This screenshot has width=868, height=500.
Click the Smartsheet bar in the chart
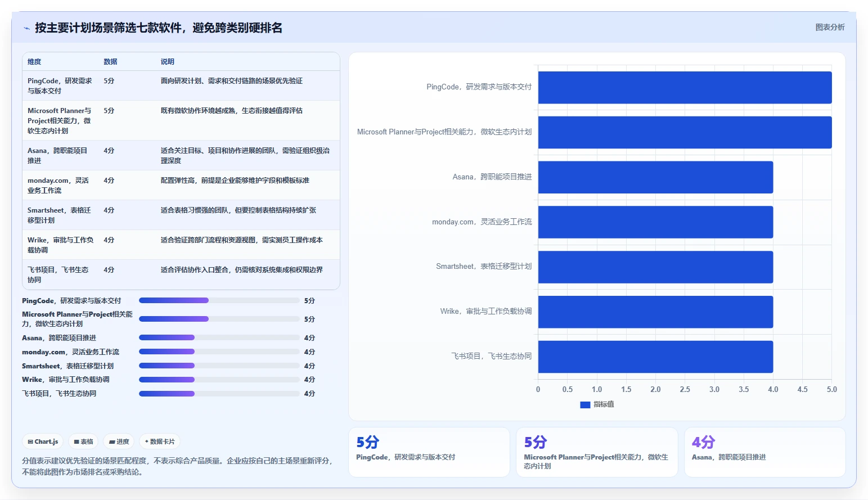tap(655, 267)
